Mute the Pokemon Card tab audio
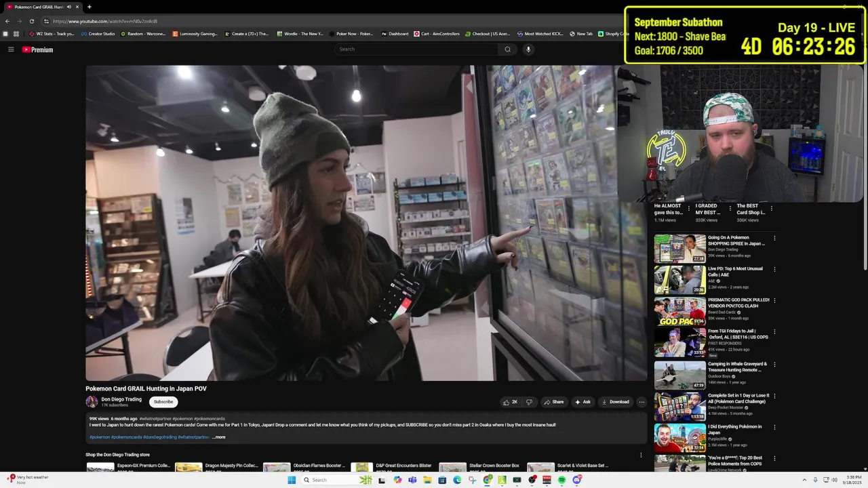 click(68, 7)
